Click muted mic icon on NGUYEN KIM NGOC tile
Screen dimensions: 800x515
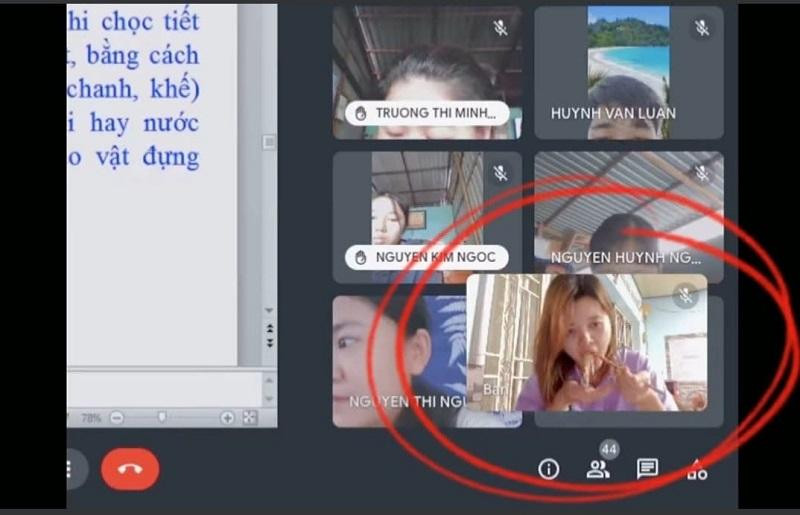(x=501, y=173)
